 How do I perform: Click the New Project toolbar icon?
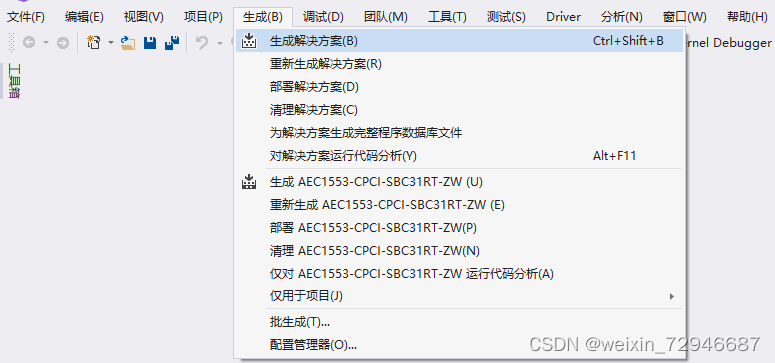click(x=93, y=43)
